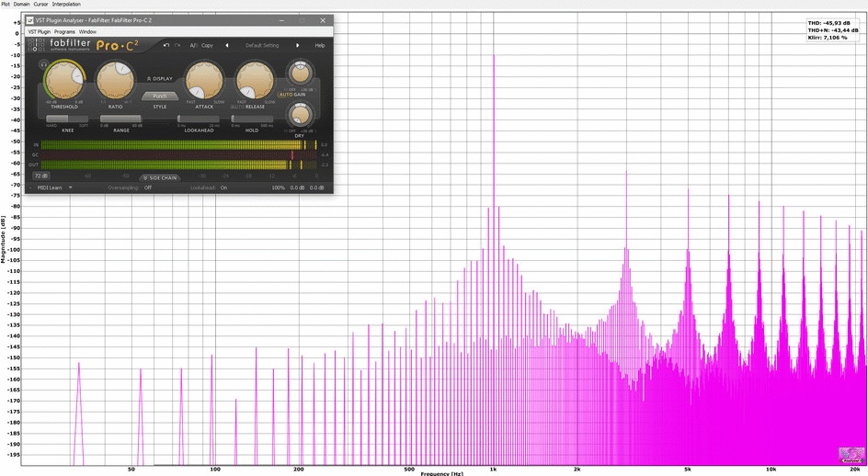Viewport: 868px width, 476px height.
Task: Click the Klirr: 7,106 % readout
Action: click(x=827, y=38)
